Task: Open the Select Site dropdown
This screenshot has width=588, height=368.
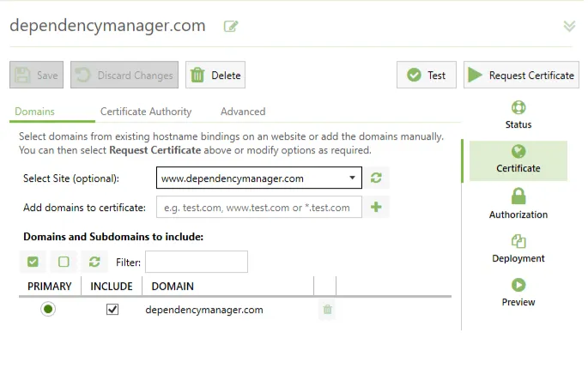Action: pos(259,178)
